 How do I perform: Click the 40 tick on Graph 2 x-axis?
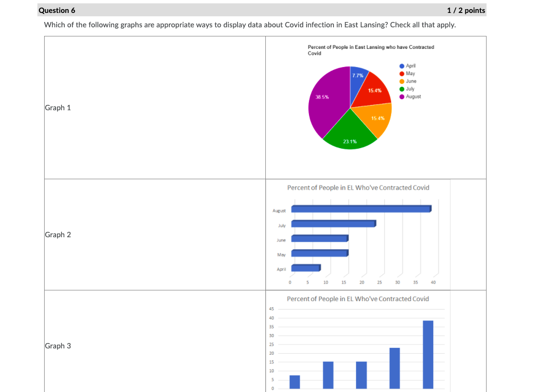click(433, 282)
